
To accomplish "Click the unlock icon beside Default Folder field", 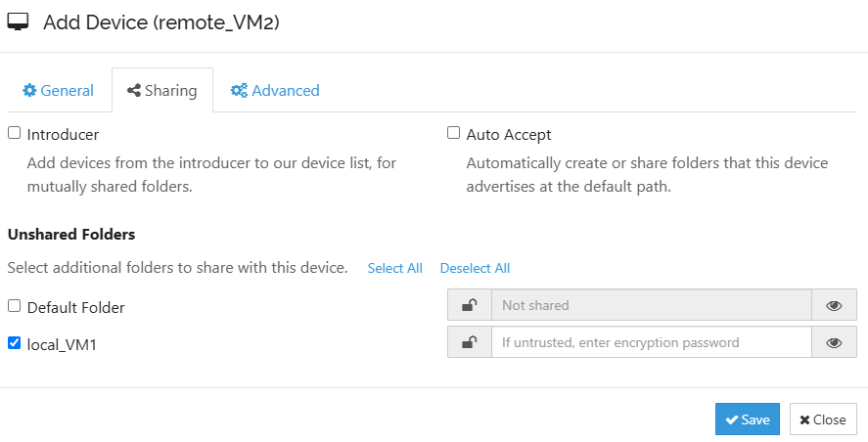I will tap(470, 305).
